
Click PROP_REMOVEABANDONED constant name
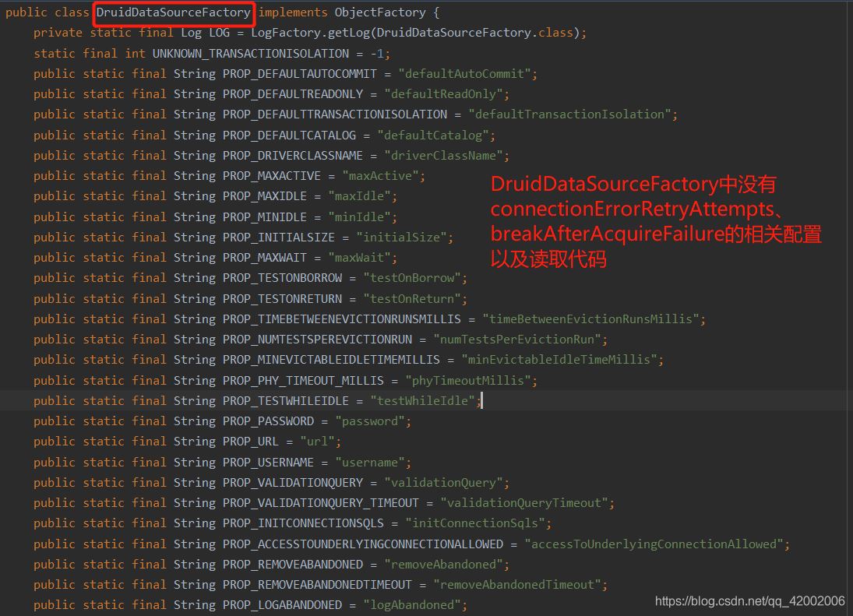(293, 565)
